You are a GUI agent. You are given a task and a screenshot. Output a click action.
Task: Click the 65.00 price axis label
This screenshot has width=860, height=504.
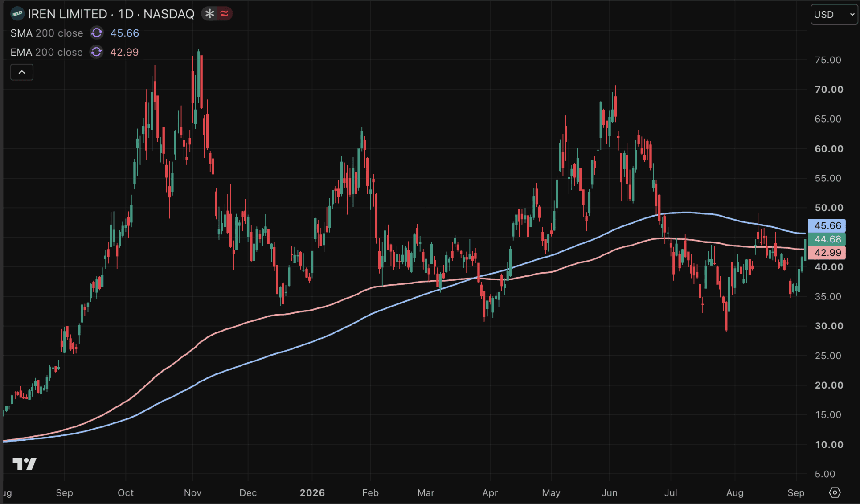(x=828, y=119)
